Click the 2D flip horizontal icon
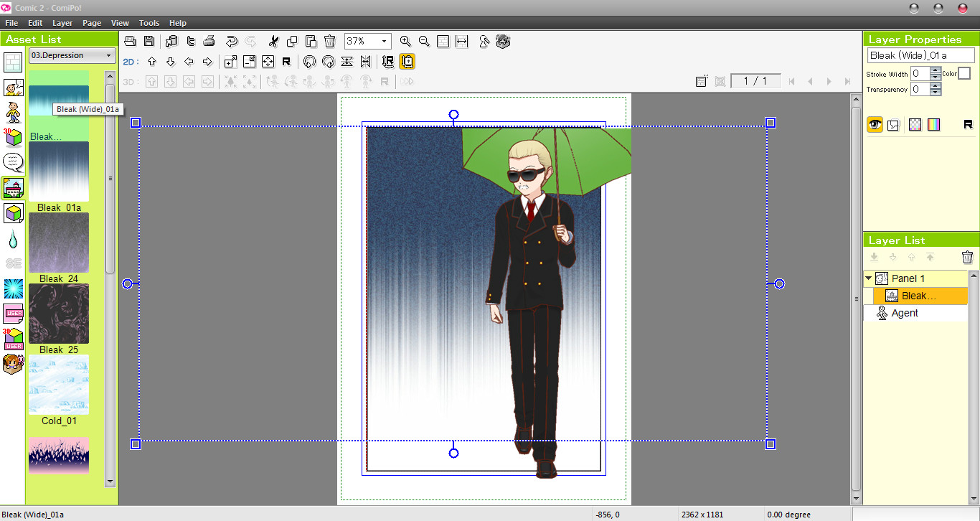This screenshot has height=521, width=980. click(x=366, y=62)
